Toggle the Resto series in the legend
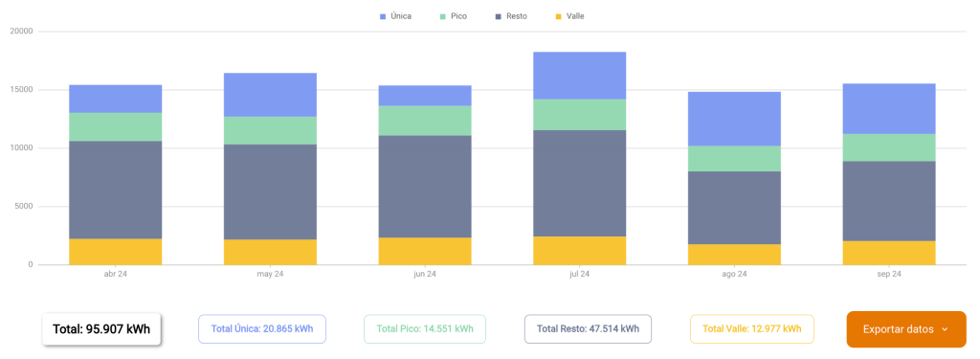This screenshot has width=980, height=359. click(x=511, y=16)
